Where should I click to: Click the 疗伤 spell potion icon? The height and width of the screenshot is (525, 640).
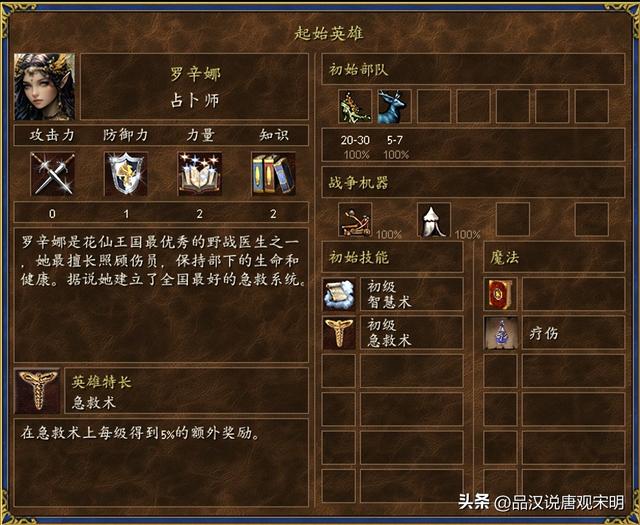point(500,333)
